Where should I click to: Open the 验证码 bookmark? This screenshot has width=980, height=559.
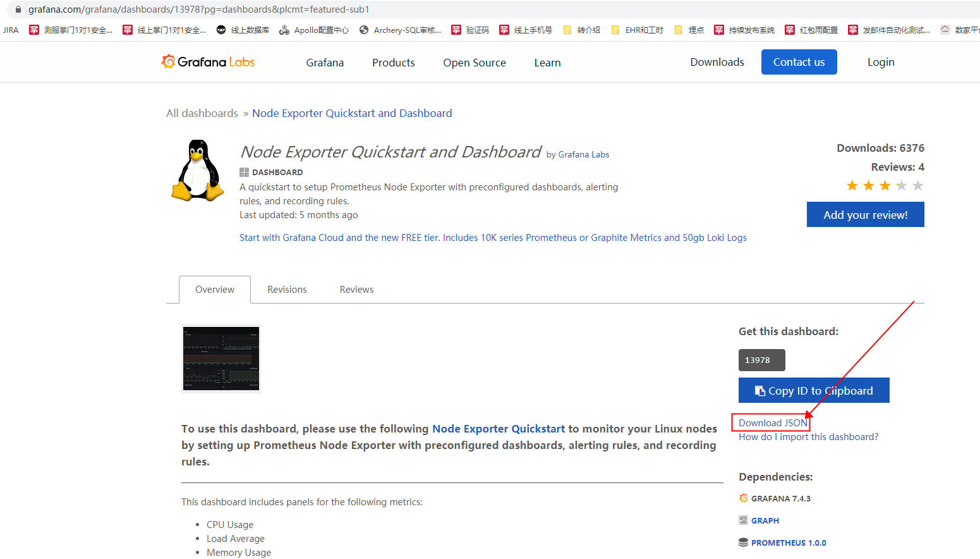(470, 30)
